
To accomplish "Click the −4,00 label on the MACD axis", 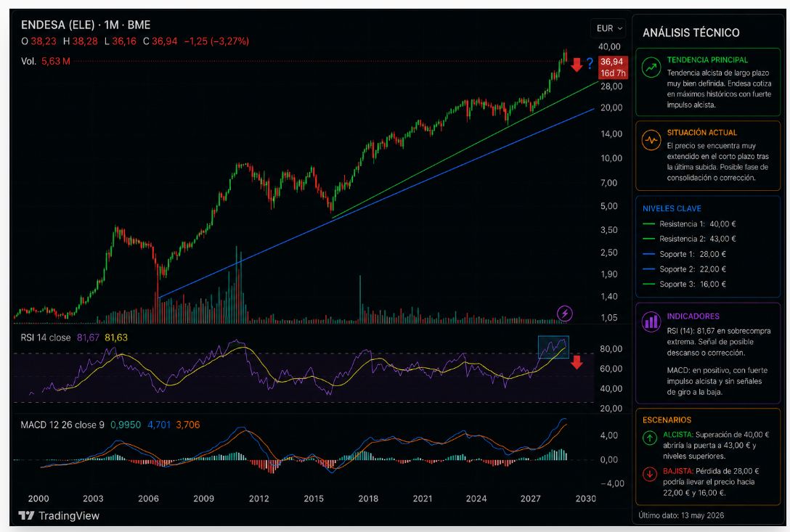I will [612, 483].
